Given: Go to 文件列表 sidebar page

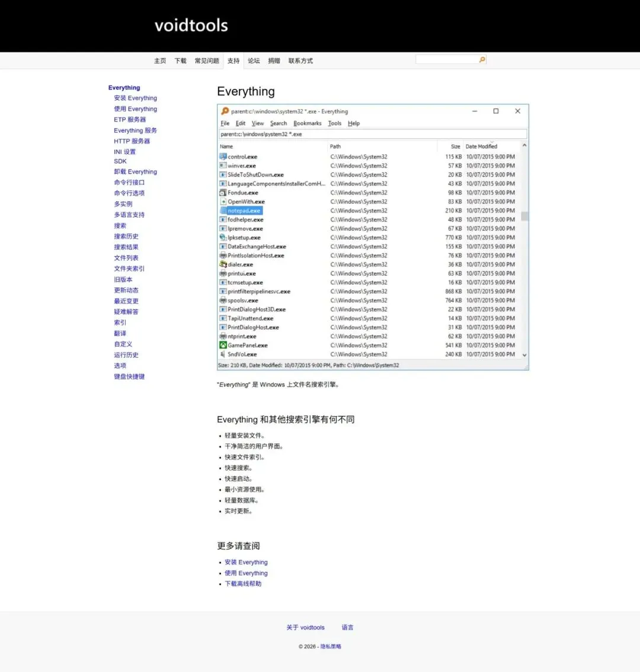Looking at the screenshot, I should pyautogui.click(x=126, y=258).
